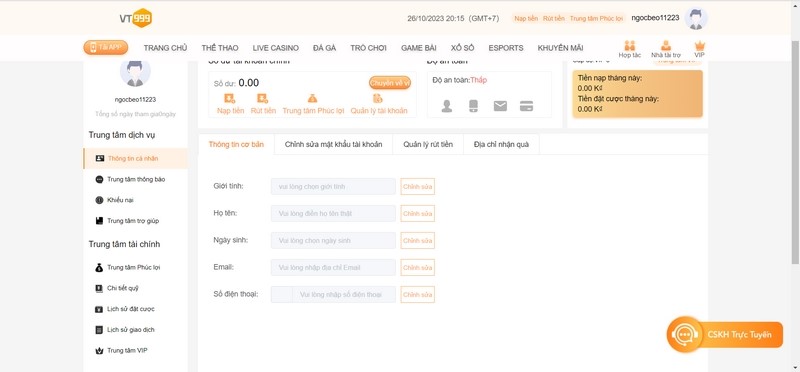
Task: Click Chỉnh sửa beside Số điện thoại
Action: pos(417,294)
